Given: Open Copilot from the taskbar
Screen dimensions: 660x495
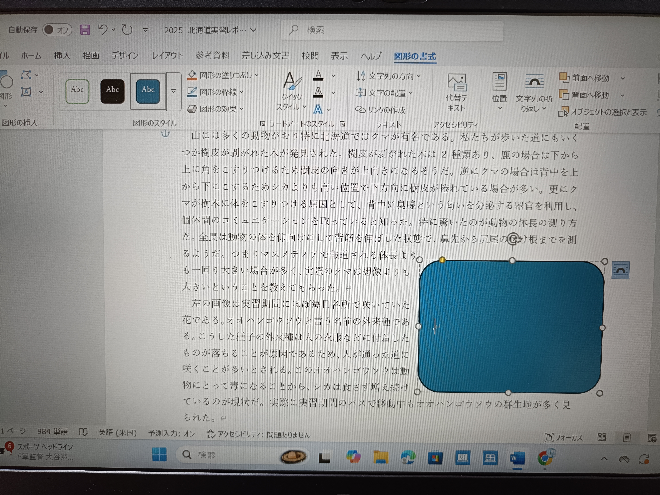Looking at the screenshot, I should coord(354,457).
